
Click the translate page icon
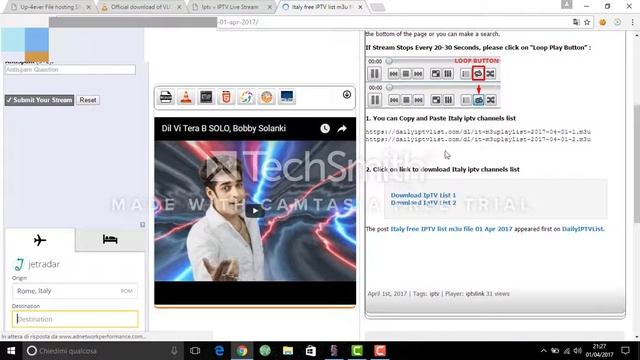(576, 22)
